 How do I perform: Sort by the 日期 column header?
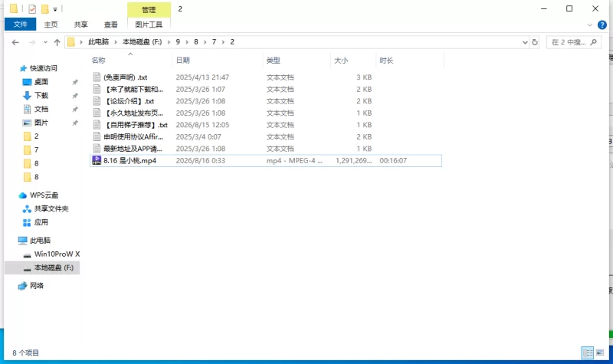(183, 61)
